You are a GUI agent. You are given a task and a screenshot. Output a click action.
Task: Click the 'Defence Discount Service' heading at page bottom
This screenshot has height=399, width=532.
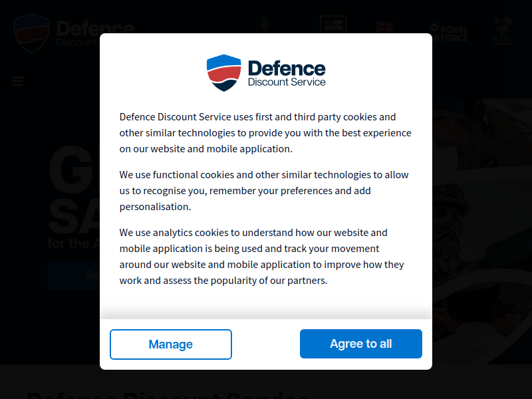pos(168,395)
